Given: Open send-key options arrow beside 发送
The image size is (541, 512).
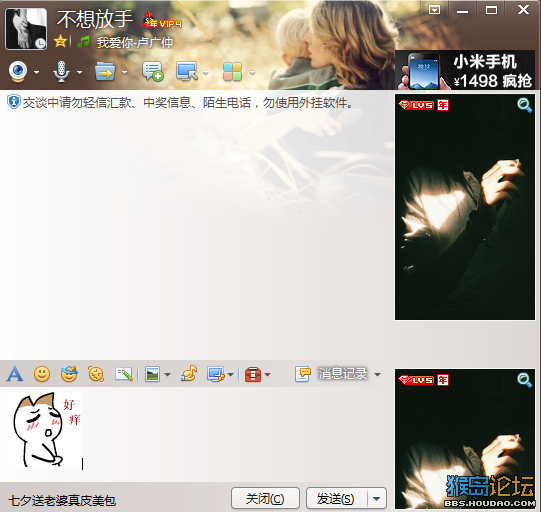Looking at the screenshot, I should point(377,499).
